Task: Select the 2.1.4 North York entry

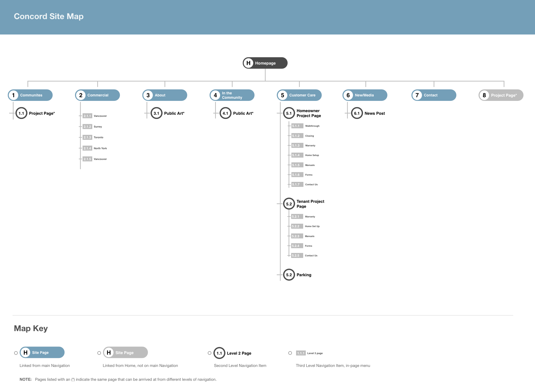Action: (95, 148)
